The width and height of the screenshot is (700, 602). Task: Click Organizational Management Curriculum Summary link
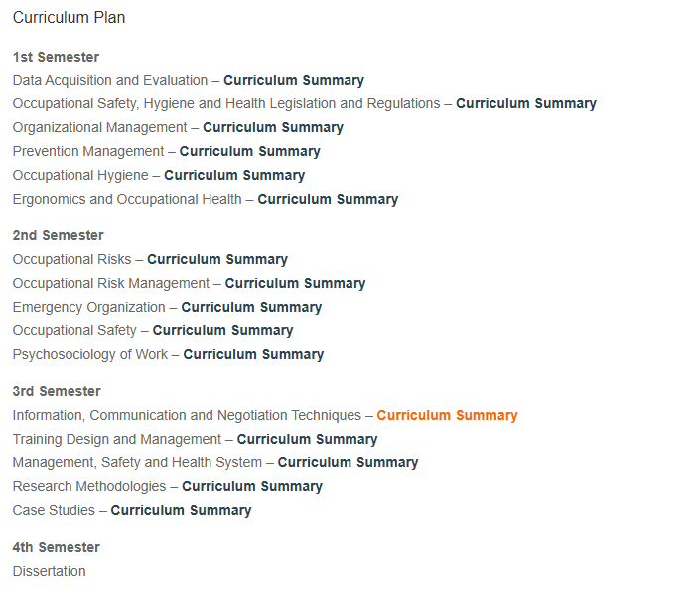273,128
